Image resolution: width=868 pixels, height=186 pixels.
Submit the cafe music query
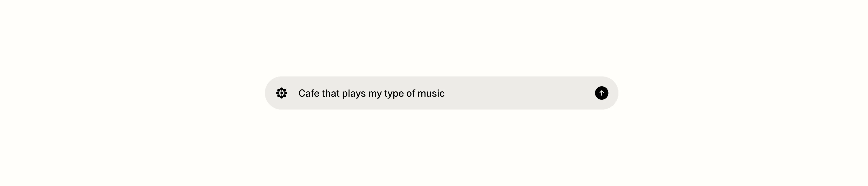click(x=601, y=93)
